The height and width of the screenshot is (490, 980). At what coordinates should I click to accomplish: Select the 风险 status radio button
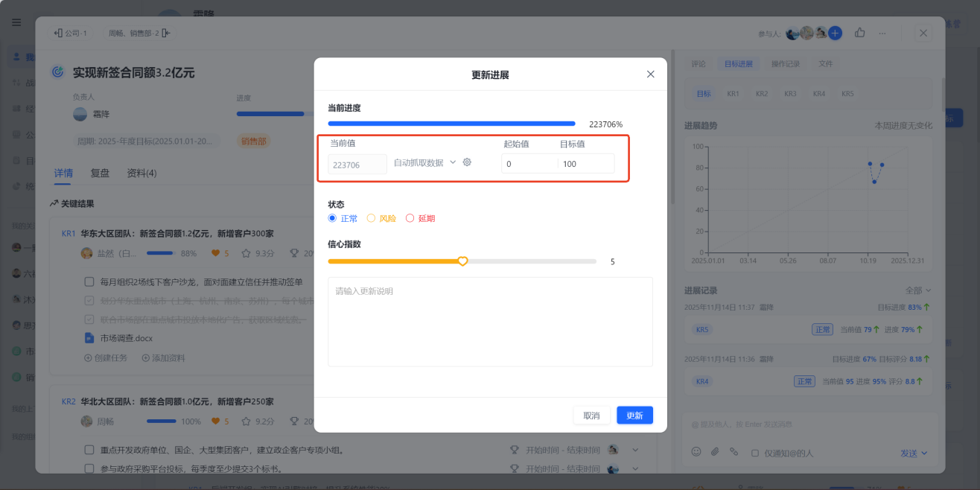(371, 218)
